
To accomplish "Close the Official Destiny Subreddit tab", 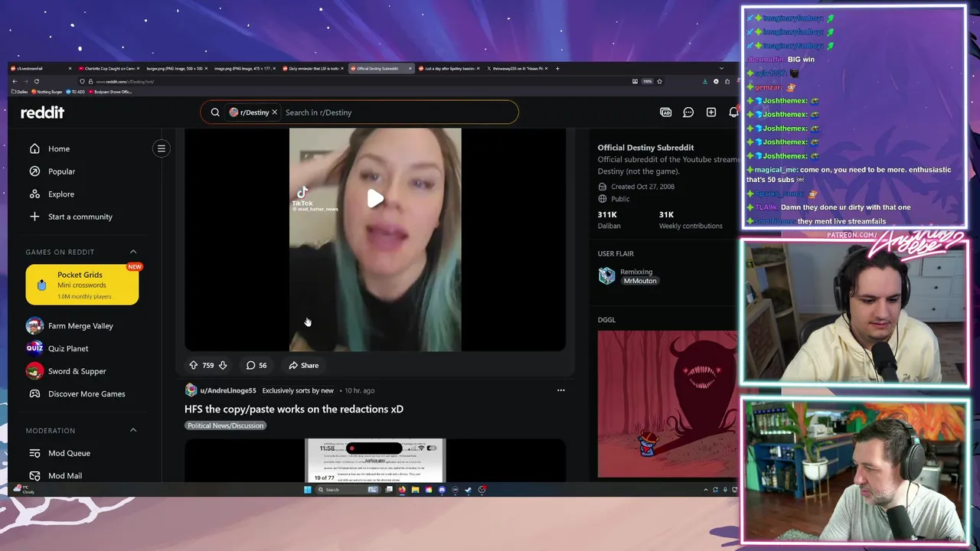I will point(410,68).
